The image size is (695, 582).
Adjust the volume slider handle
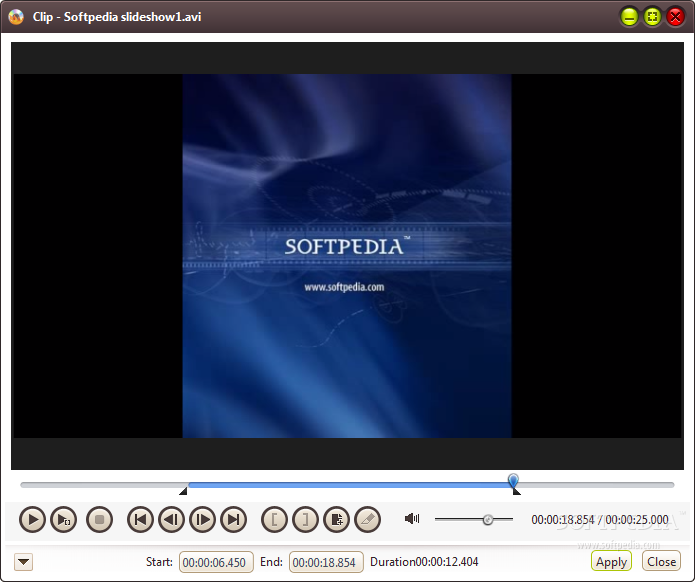click(488, 519)
